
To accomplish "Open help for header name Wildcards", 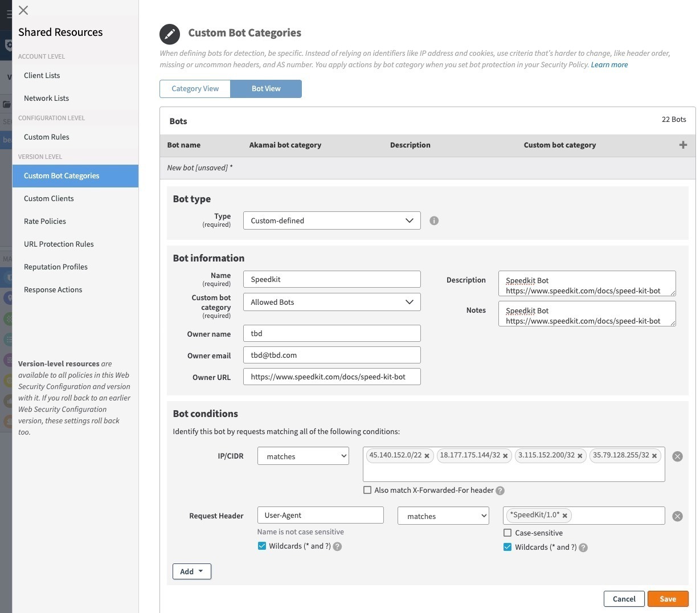I will (337, 546).
